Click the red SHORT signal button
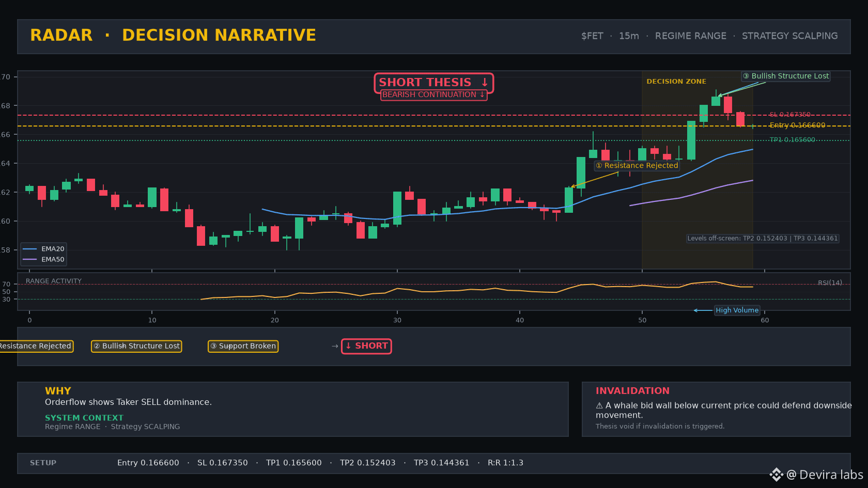This screenshot has height=488, width=868. 366,346
